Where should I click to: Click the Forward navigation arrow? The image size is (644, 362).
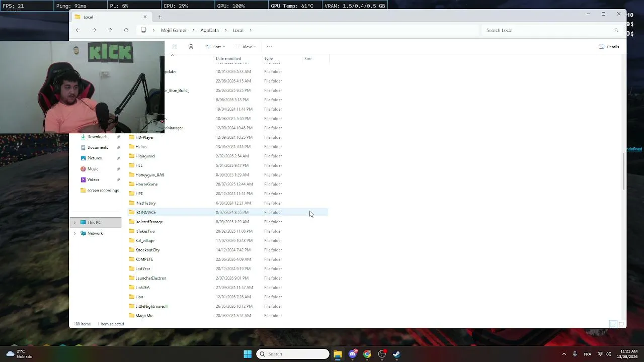coord(94,30)
